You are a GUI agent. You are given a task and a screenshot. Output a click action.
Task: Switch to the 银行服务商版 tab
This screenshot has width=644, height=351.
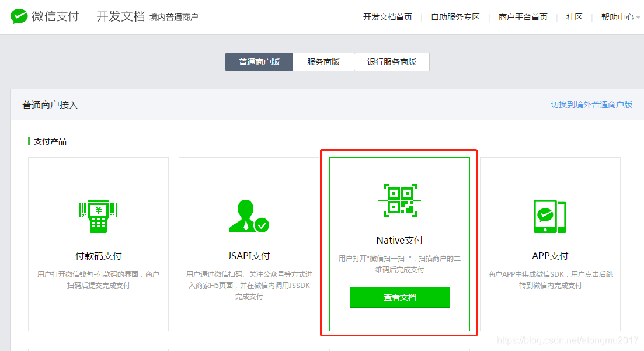(391, 62)
